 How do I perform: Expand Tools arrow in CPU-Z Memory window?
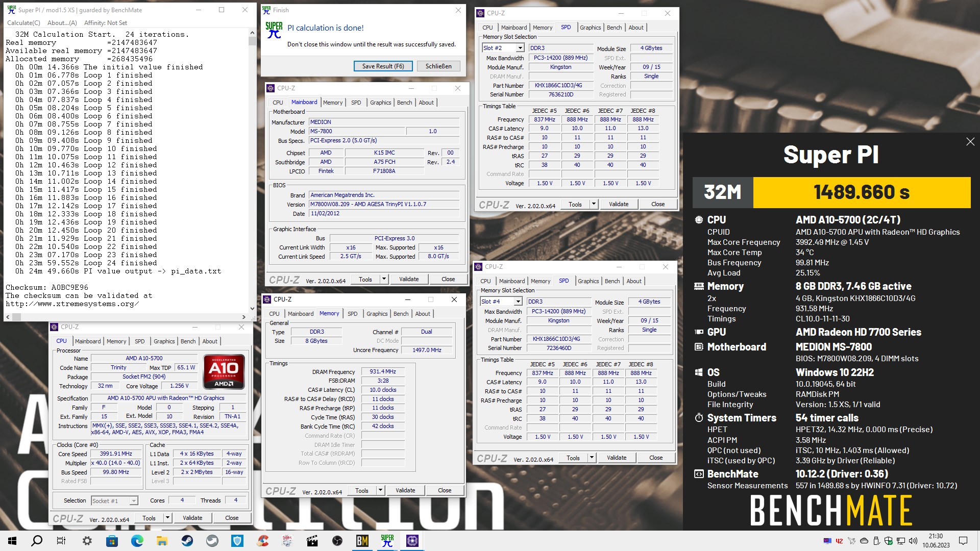380,490
